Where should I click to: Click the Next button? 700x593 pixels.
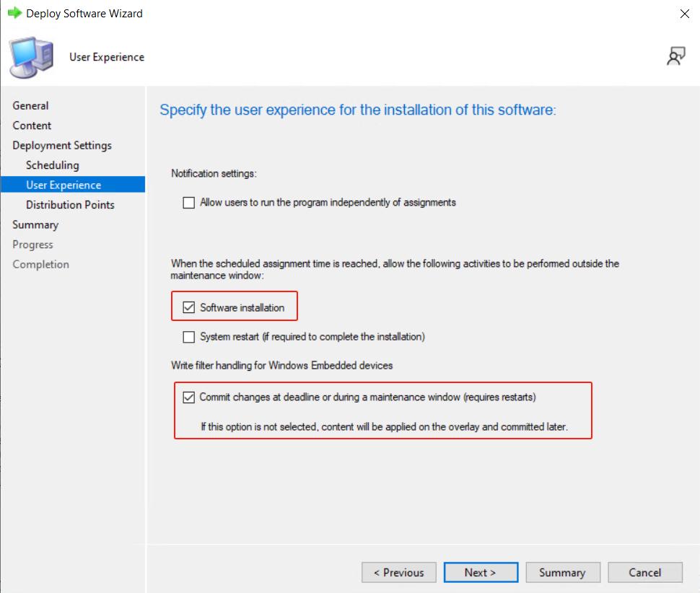[481, 572]
